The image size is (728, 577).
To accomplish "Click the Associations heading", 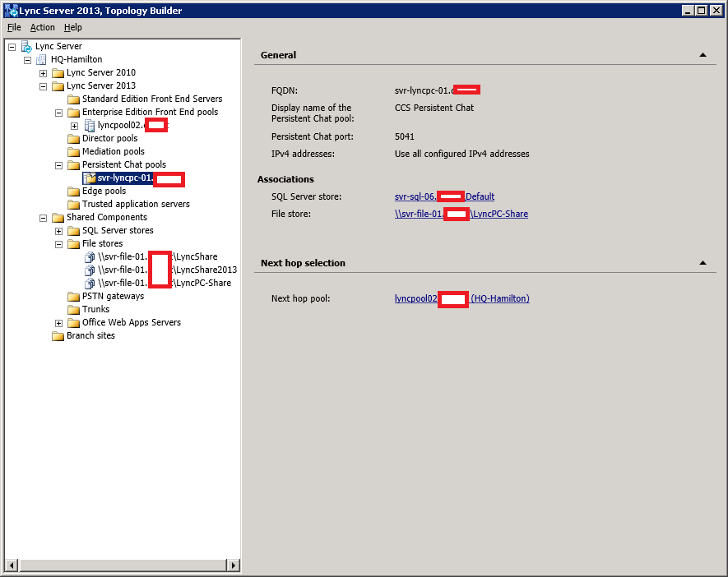I will [x=285, y=179].
